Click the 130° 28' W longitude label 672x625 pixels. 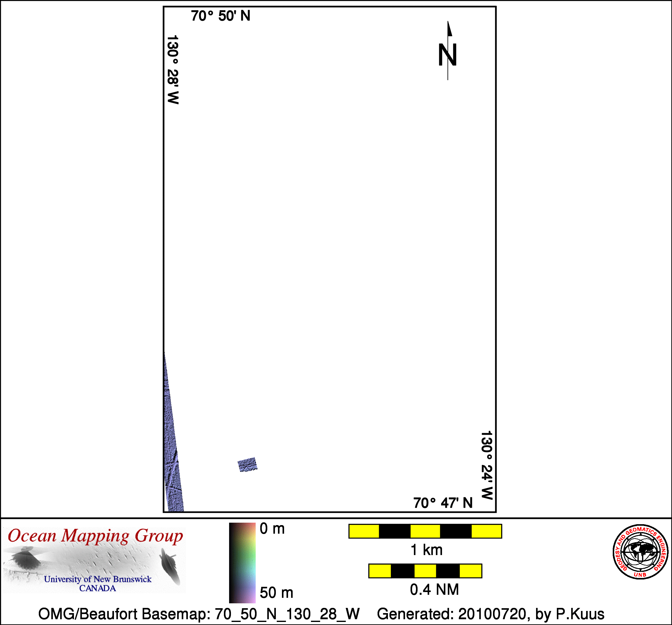click(x=173, y=69)
